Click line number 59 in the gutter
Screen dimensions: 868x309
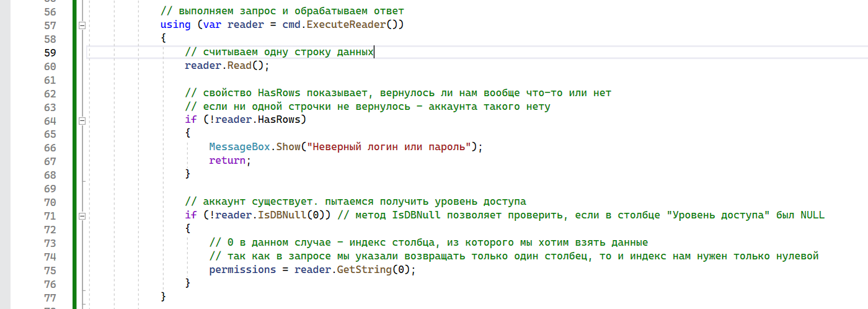pos(51,53)
